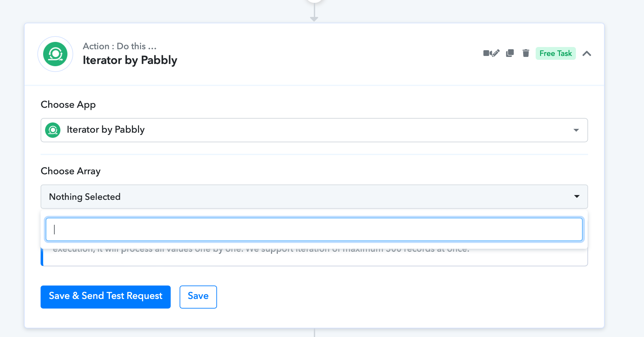Click the Nothing Selected text
Image resolution: width=644 pixels, height=337 pixels.
(x=85, y=197)
